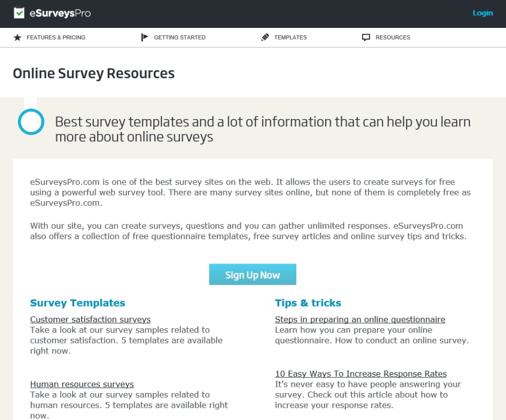Viewport: 506px width, 420px height.
Task: Open Steps in preparing an online questionnaire
Action: (x=360, y=319)
